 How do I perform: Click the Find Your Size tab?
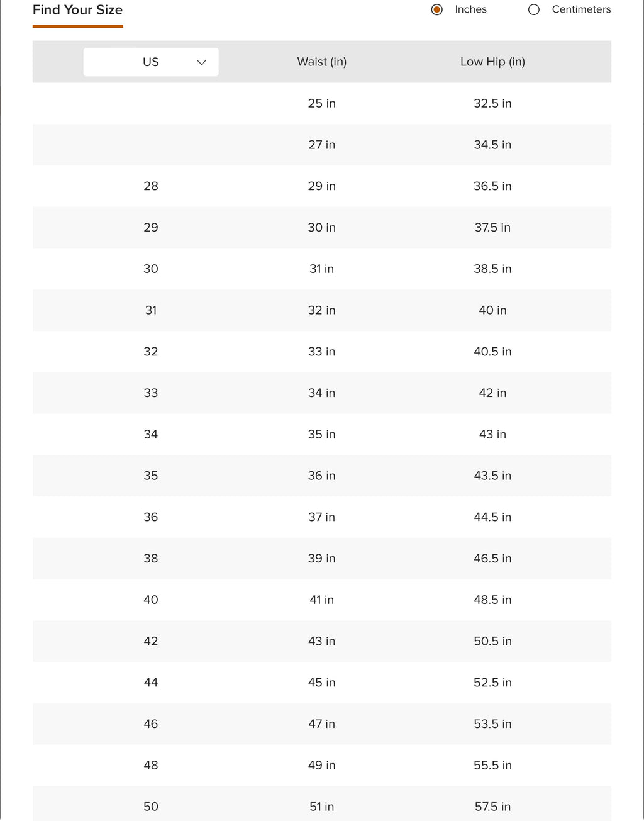(x=77, y=10)
